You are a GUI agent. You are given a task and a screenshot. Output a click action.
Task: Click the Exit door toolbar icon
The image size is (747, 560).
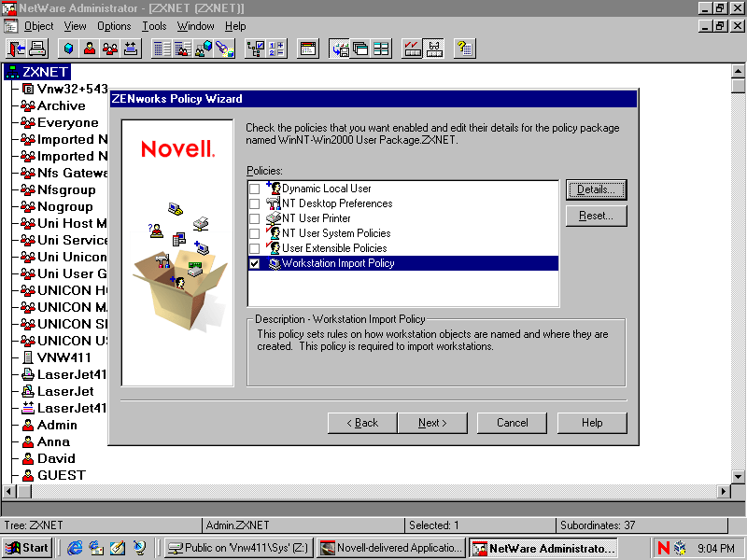pyautogui.click(x=17, y=49)
